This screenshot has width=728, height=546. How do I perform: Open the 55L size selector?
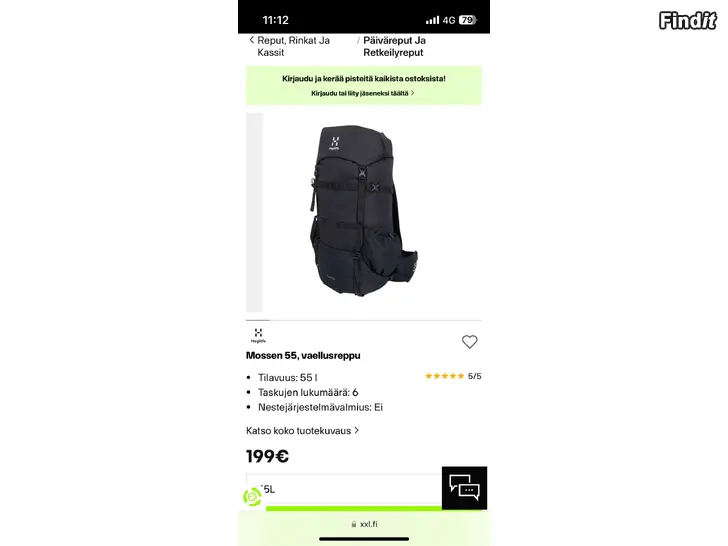click(x=344, y=489)
